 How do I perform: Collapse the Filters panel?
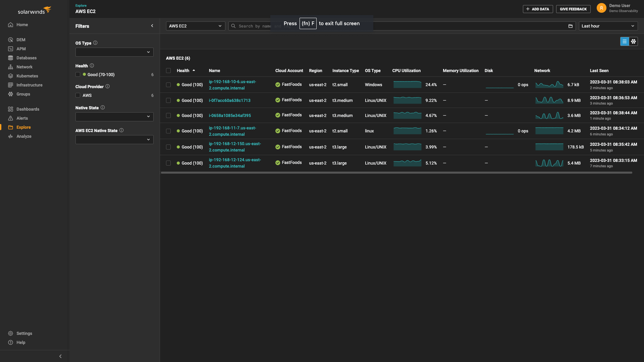click(x=152, y=25)
